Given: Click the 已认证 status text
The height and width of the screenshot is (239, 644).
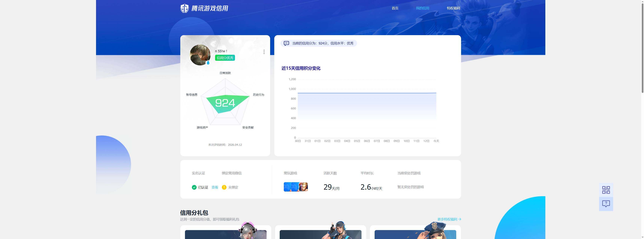Looking at the screenshot, I should [x=203, y=187].
